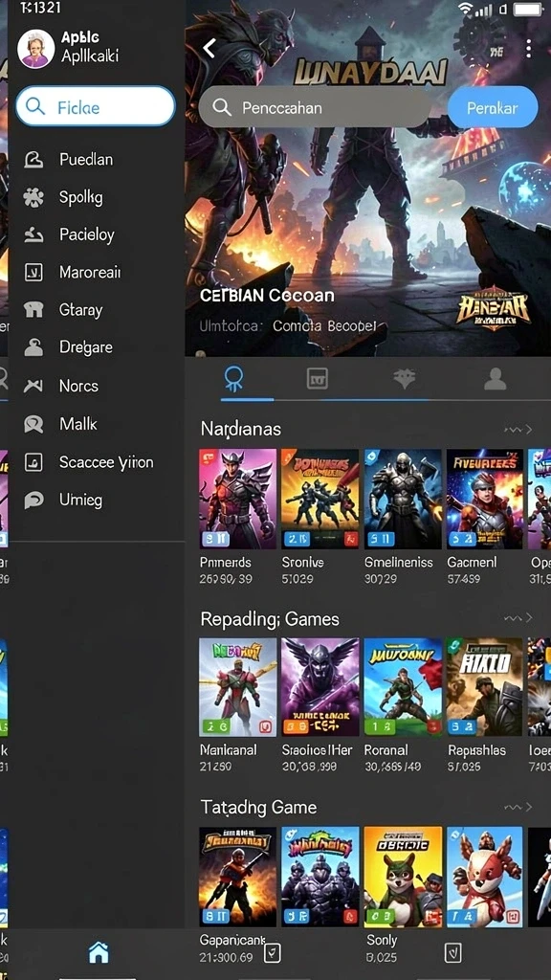Click the battery status icon
551x980 pixels.
pos(528,9)
